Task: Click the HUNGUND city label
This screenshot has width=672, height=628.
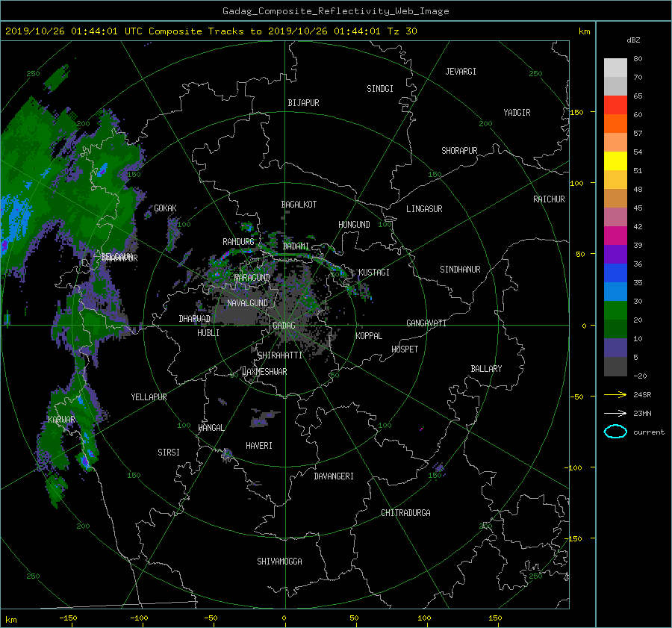Action: point(354,225)
